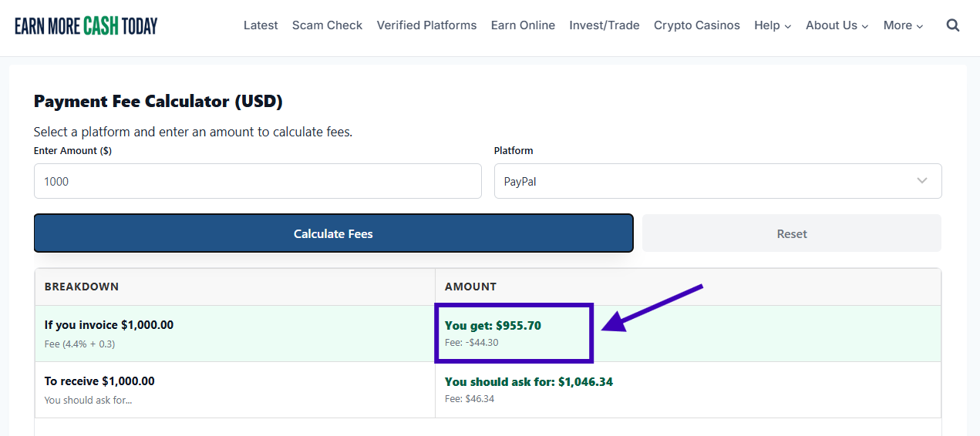Expand the About Us submenu

[837, 25]
